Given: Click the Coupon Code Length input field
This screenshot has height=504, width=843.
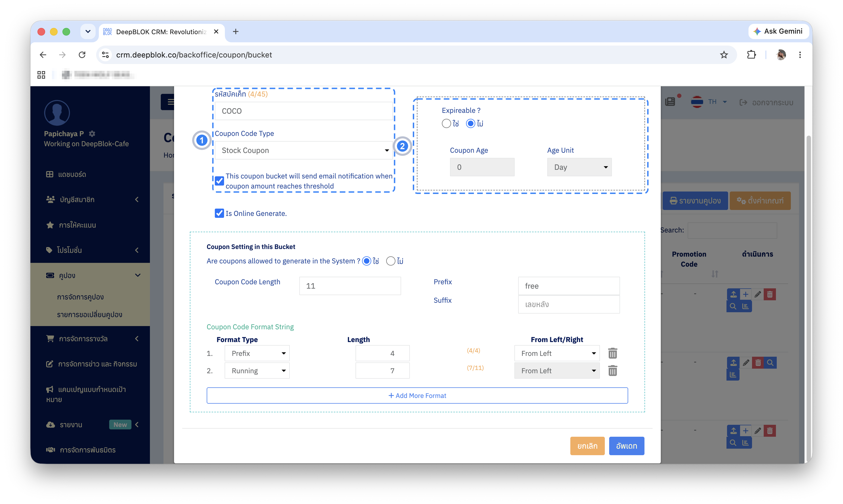Looking at the screenshot, I should coord(350,286).
